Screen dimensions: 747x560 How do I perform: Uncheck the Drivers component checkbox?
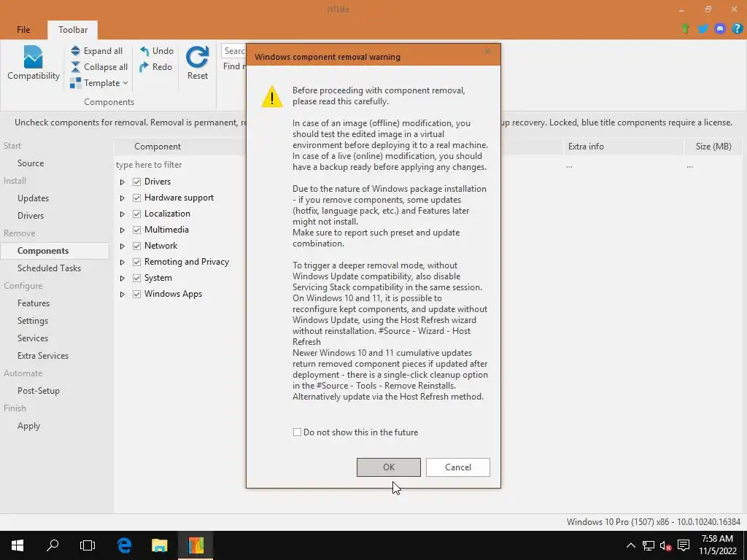[136, 182]
